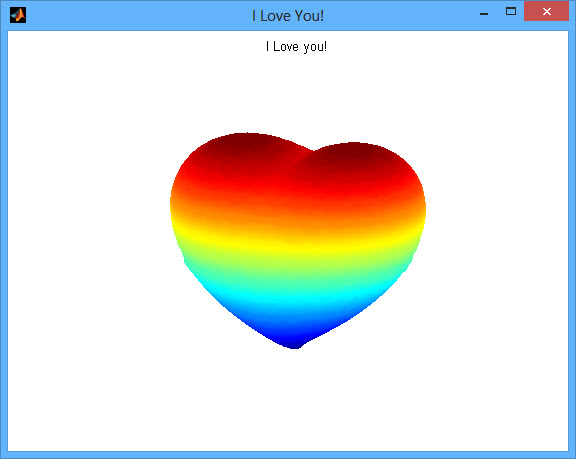Minimize the I Love You! figure window
Viewport: 576px width, 459px height.
(x=484, y=14)
